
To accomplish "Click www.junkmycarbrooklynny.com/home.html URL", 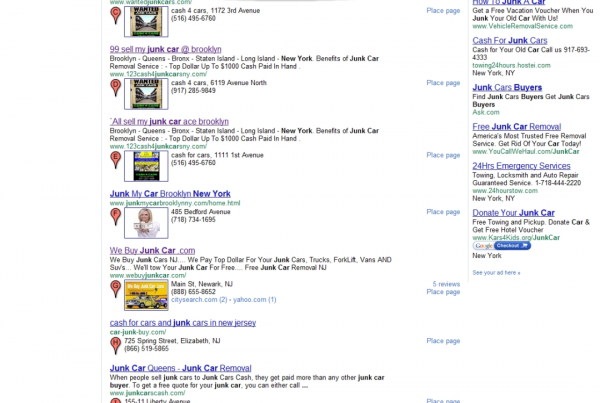I will (175, 203).
